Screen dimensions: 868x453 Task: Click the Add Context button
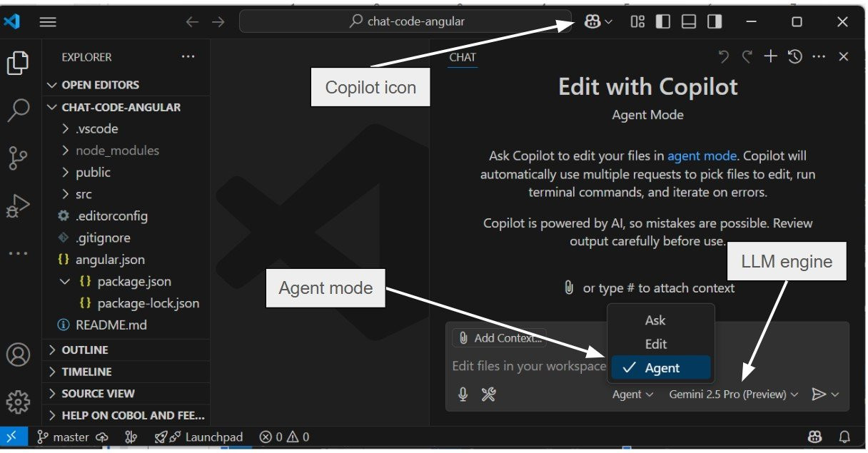tap(499, 337)
